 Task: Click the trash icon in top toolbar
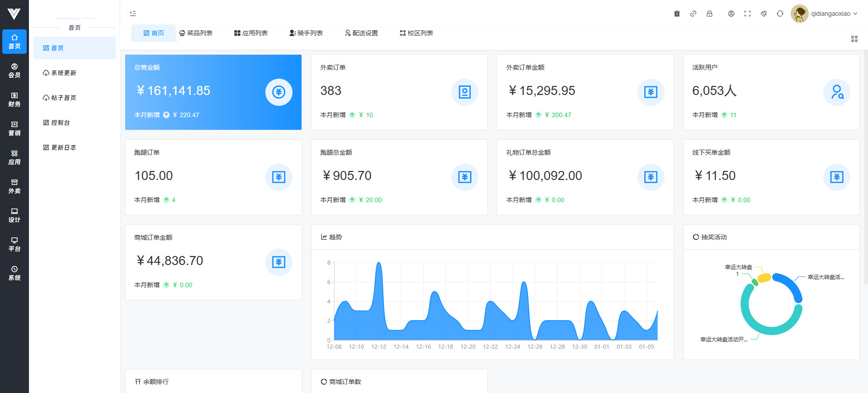677,14
